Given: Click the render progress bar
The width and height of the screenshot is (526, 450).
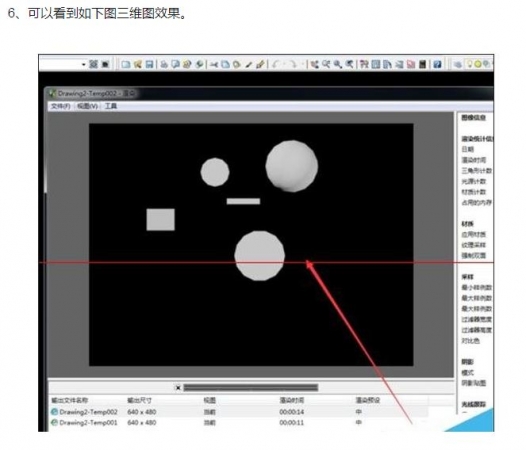Looking at the screenshot, I should click(x=251, y=388).
